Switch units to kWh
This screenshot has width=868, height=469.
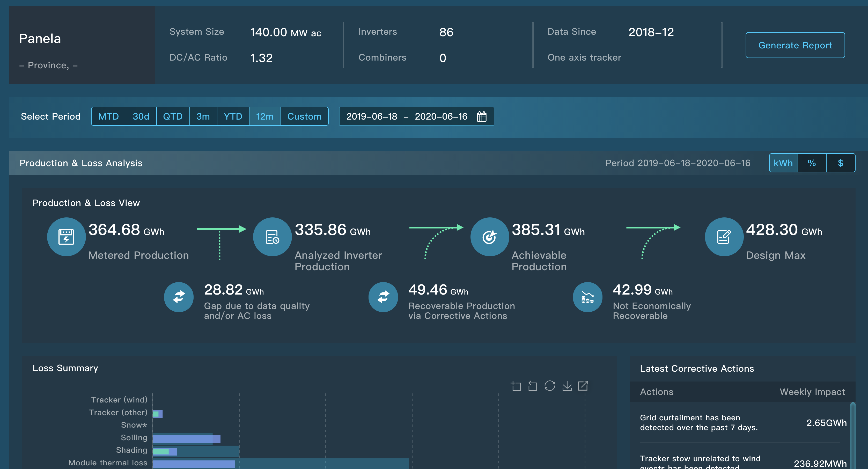(x=783, y=163)
